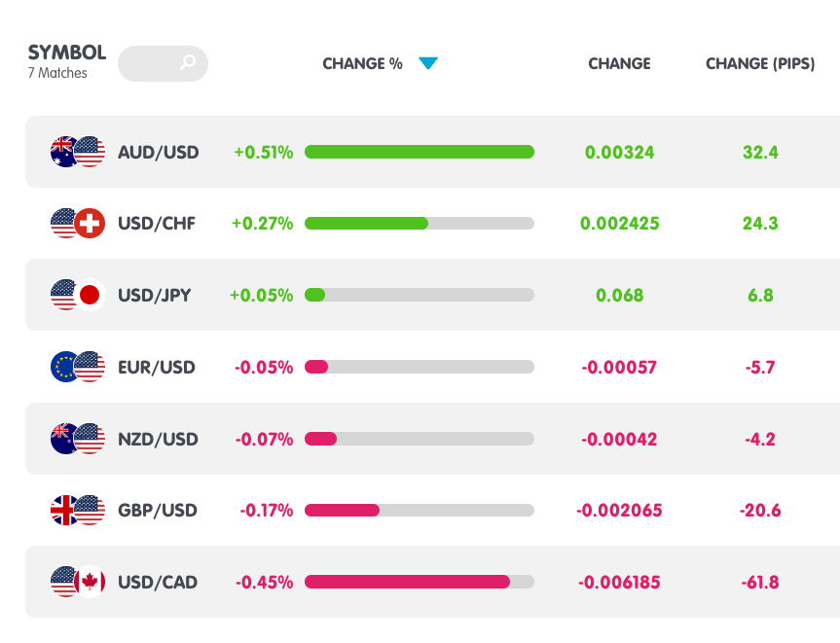
Task: Click the USD/CHF flag pair icon
Action: pyautogui.click(x=77, y=224)
